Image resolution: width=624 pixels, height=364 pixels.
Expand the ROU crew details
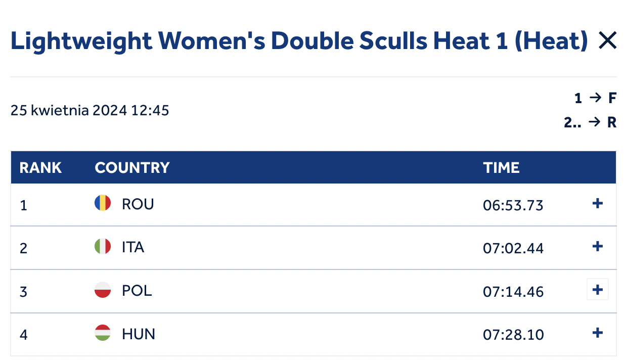(597, 203)
